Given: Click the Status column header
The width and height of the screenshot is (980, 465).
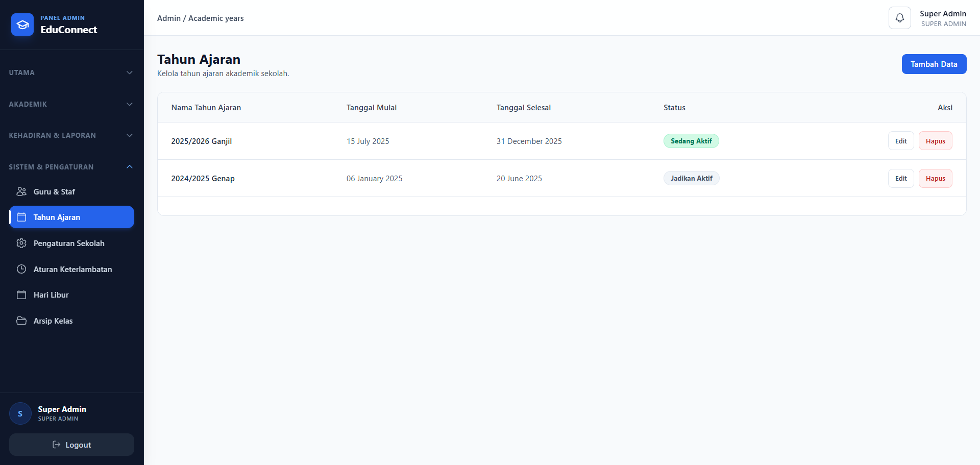Looking at the screenshot, I should click(674, 108).
